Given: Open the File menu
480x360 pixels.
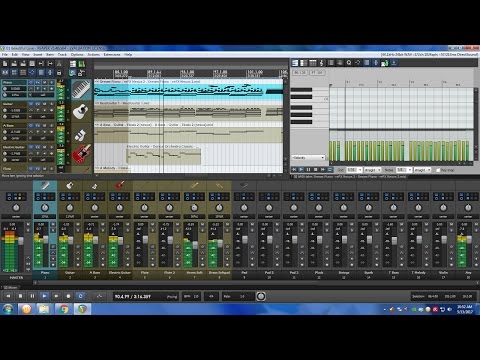Looking at the screenshot, I should pos(5,54).
